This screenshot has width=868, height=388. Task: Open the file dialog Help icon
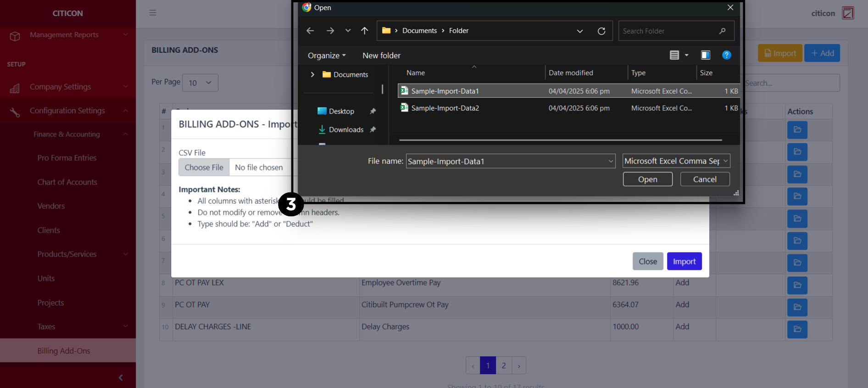pyautogui.click(x=726, y=55)
